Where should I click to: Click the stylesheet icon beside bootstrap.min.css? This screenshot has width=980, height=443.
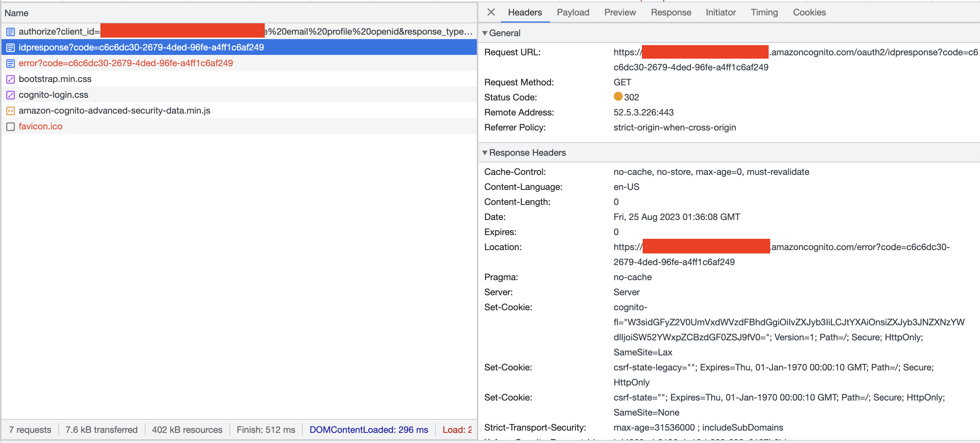(x=10, y=79)
